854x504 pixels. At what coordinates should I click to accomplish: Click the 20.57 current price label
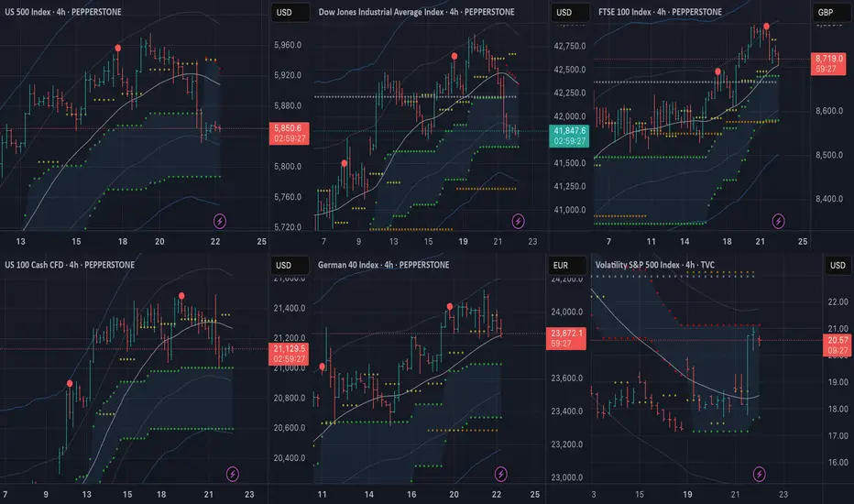838,345
